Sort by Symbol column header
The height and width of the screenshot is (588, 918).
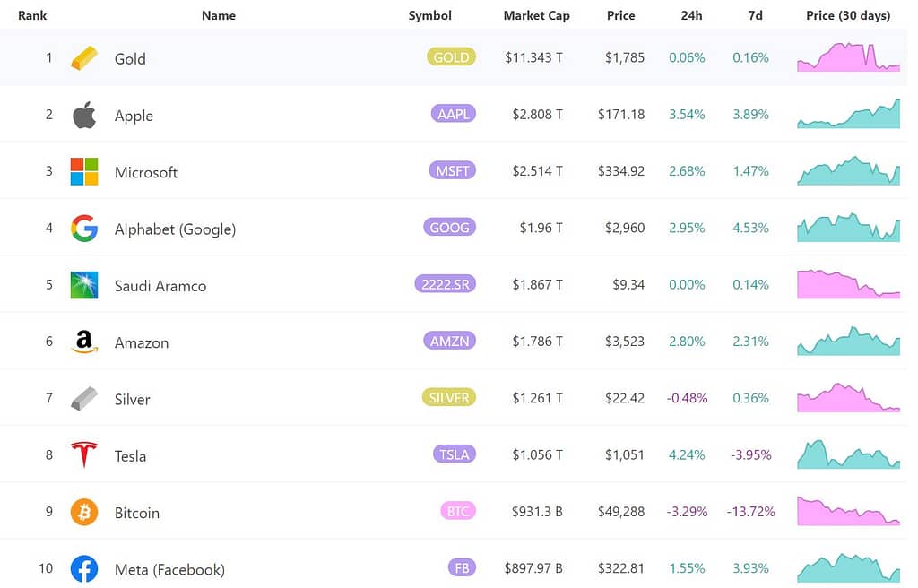[x=429, y=16]
